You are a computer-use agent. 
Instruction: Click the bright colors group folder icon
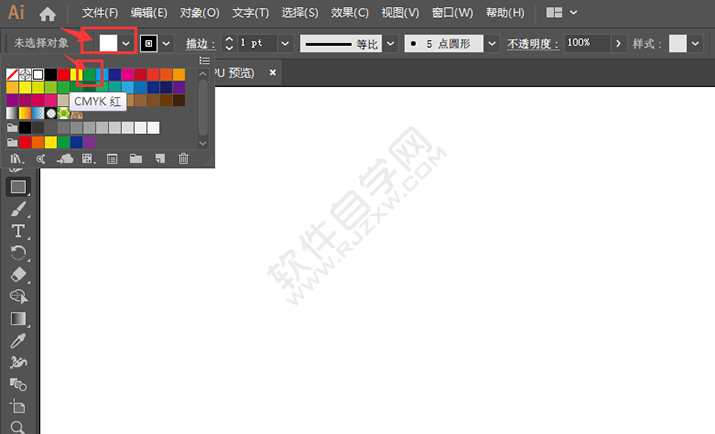pos(12,143)
